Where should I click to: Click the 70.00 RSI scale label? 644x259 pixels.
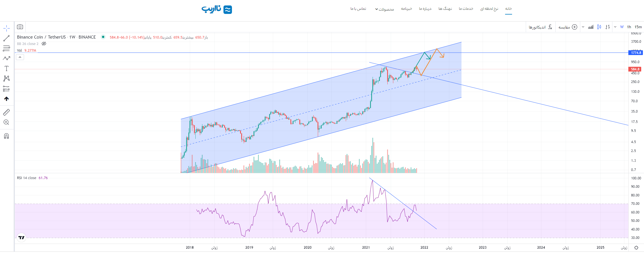pyautogui.click(x=635, y=203)
